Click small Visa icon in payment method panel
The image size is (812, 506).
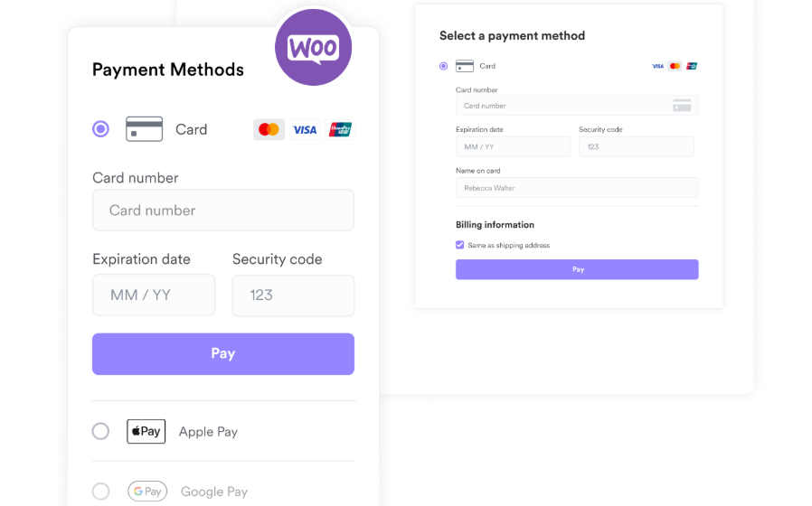[658, 66]
